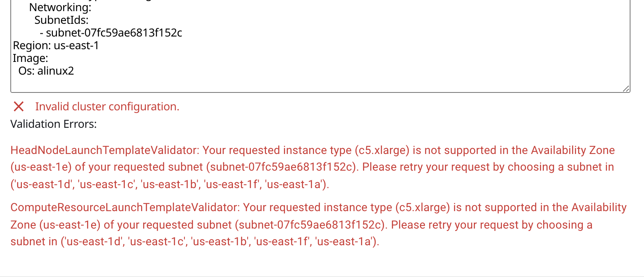The width and height of the screenshot is (644, 277).
Task: Place cursor on 'Region: us-east-1' line
Action: tap(56, 45)
